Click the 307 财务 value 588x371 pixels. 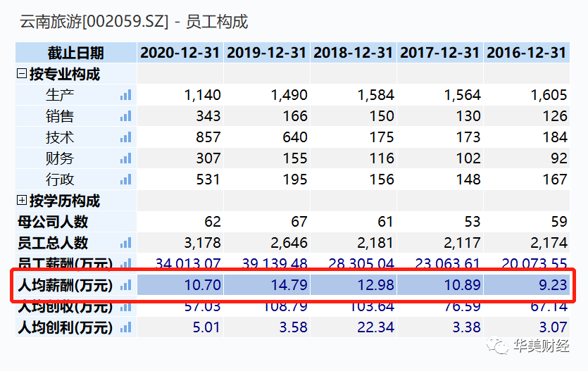tap(208, 158)
